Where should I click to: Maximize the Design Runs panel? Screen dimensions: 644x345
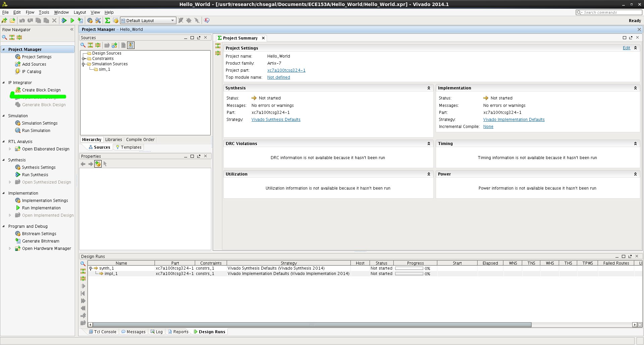[624, 256]
